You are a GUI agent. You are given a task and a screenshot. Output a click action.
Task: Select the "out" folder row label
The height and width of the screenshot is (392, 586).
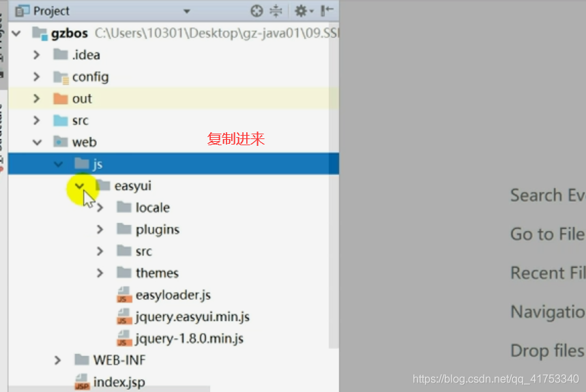coord(82,99)
